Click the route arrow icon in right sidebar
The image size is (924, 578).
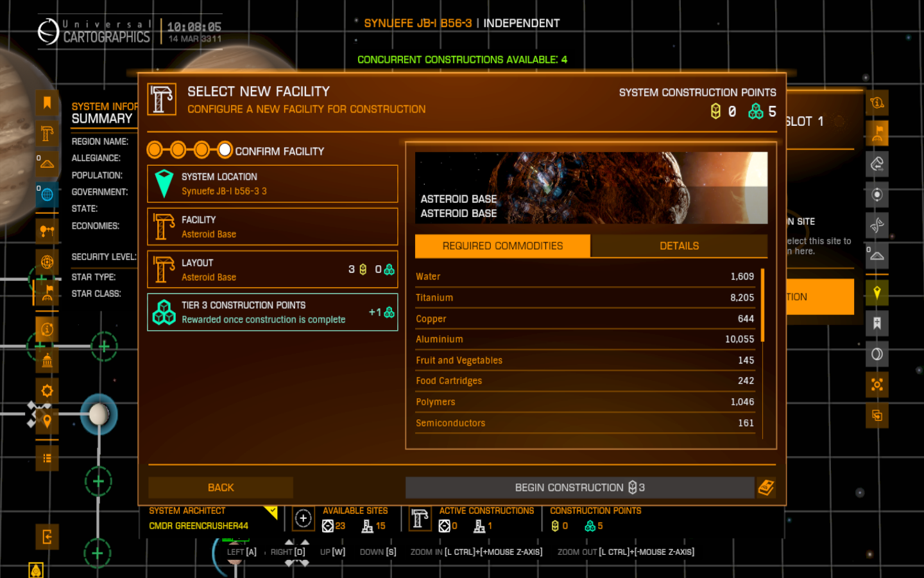[x=877, y=164]
